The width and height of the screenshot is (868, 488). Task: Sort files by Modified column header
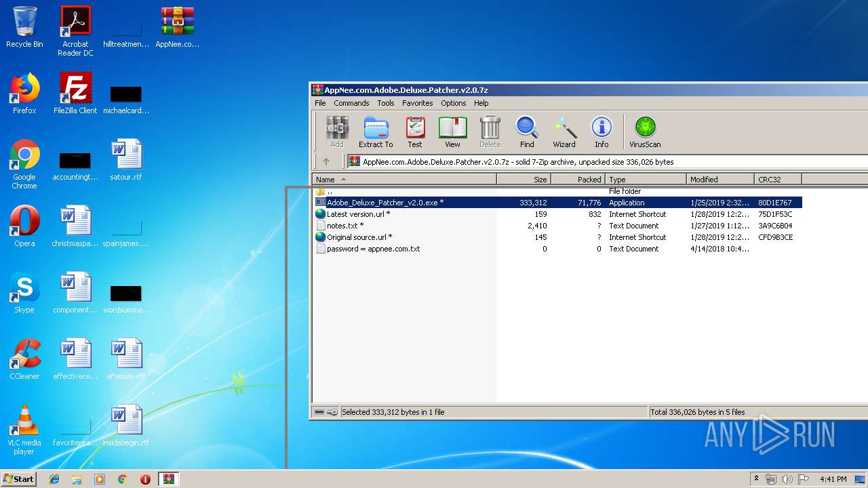click(x=720, y=179)
